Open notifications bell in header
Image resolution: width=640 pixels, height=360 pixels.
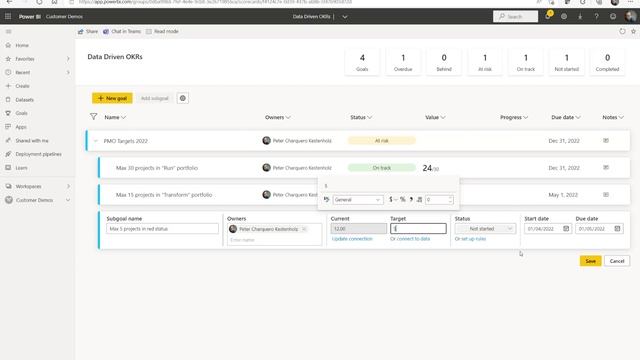coord(548,16)
